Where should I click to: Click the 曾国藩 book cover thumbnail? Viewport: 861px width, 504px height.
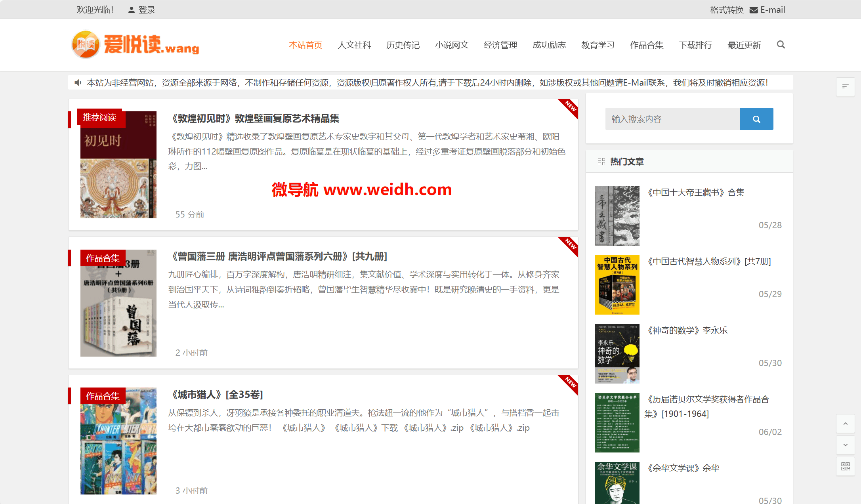pos(118,303)
